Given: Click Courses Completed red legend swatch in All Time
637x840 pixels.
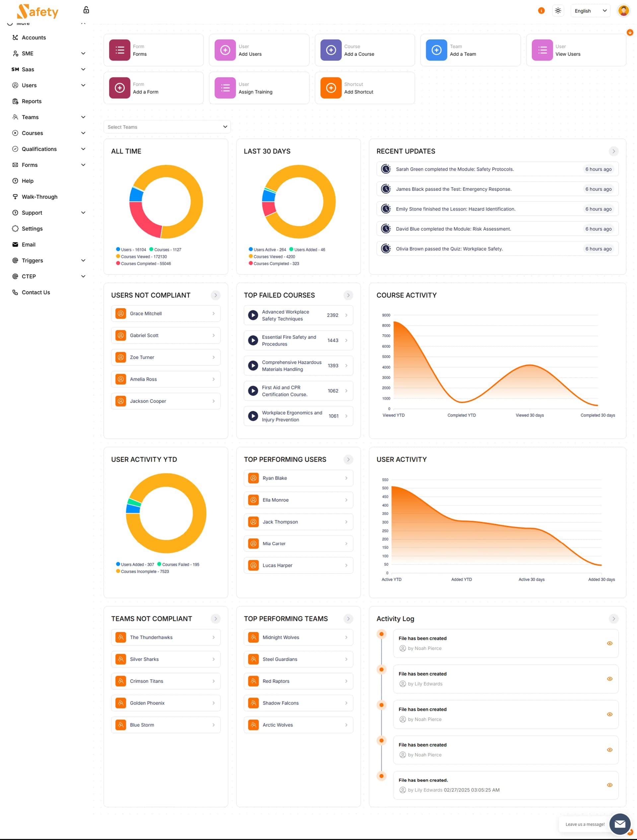Looking at the screenshot, I should click(118, 263).
